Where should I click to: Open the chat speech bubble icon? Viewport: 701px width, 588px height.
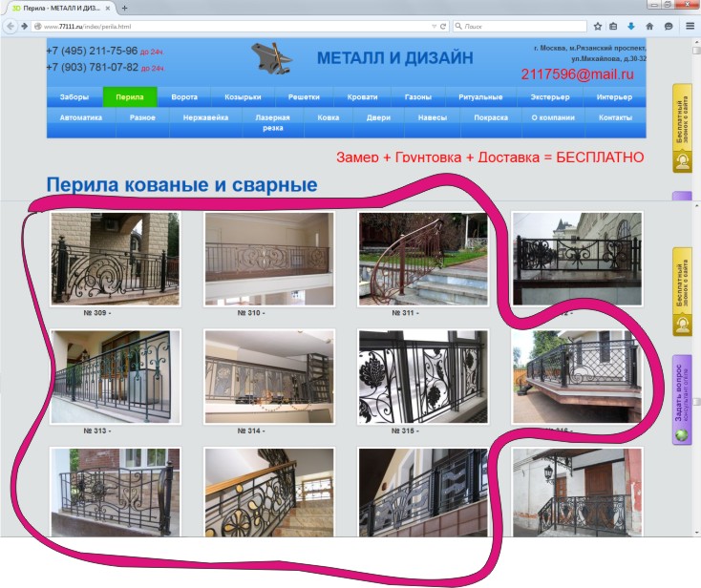[669, 27]
